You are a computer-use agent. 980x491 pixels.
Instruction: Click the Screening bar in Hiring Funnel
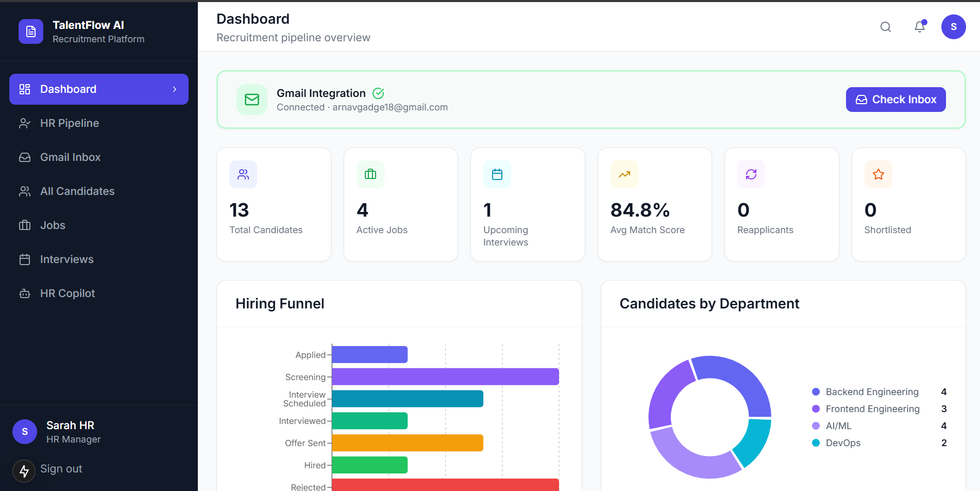[x=445, y=377]
